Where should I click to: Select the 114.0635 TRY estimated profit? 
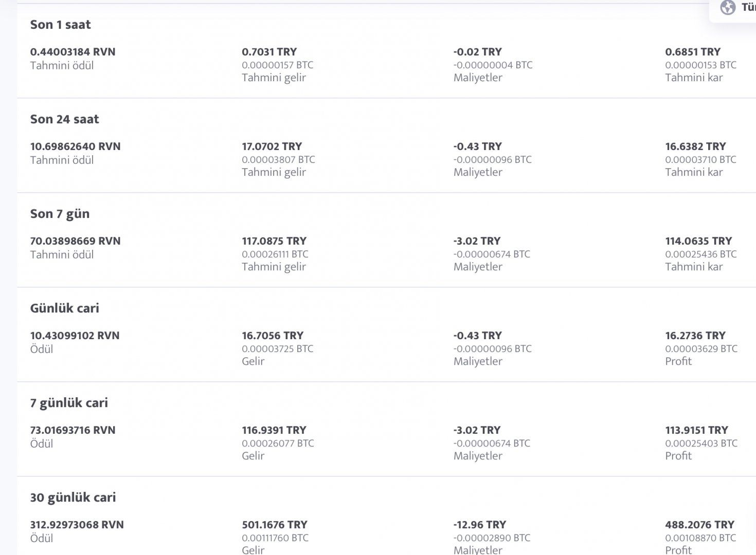coord(698,241)
